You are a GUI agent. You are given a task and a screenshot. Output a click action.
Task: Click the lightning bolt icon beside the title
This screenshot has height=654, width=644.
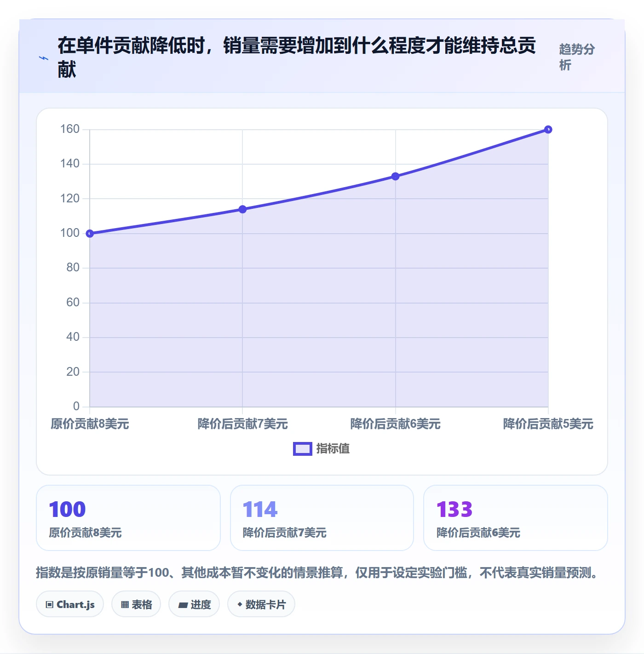[44, 58]
